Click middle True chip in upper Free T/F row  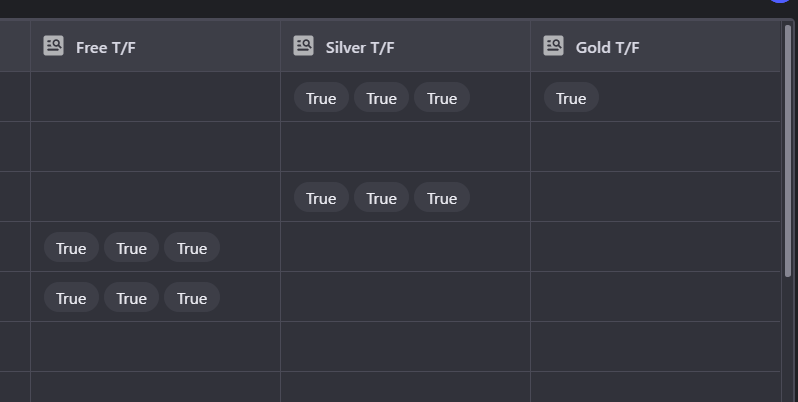pos(131,247)
